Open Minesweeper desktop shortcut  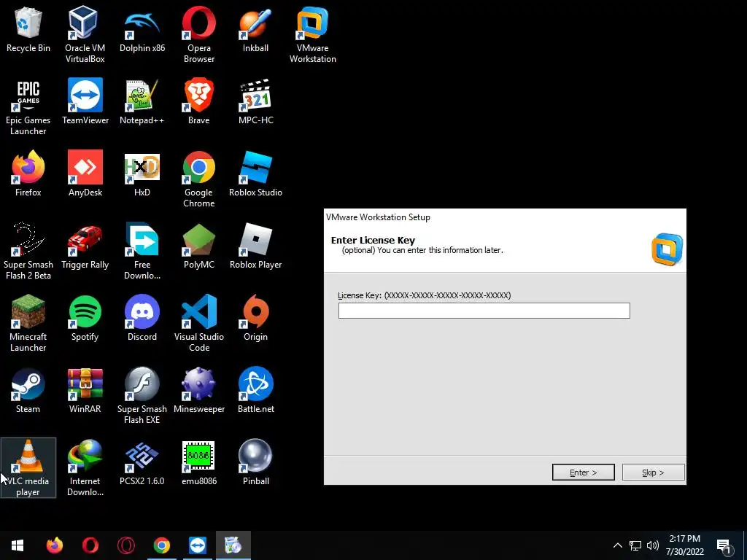198,391
